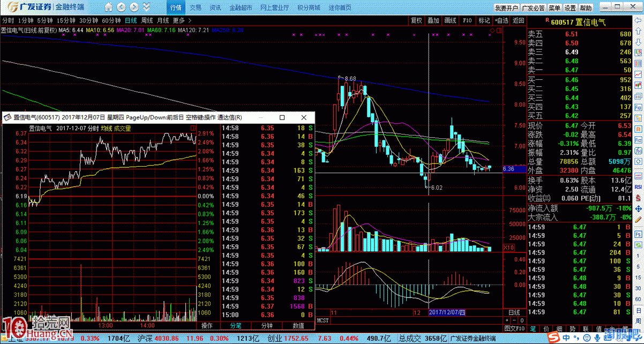Open the 帮助 button
This screenshot has width=644, height=344.
click(x=586, y=8)
